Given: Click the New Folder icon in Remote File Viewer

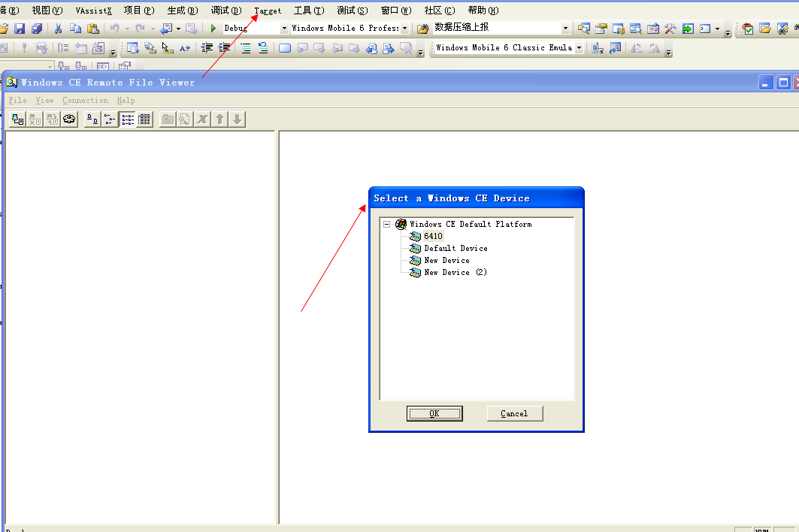Looking at the screenshot, I should pyautogui.click(x=168, y=119).
